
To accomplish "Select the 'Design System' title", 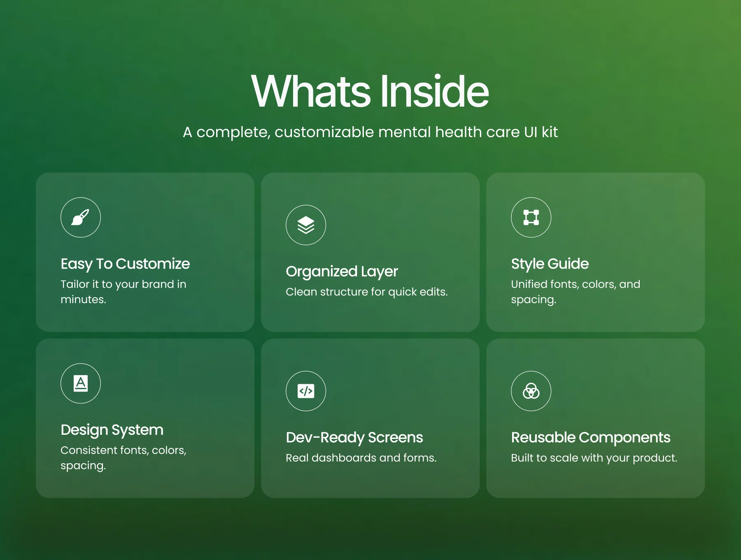I will pos(112,430).
